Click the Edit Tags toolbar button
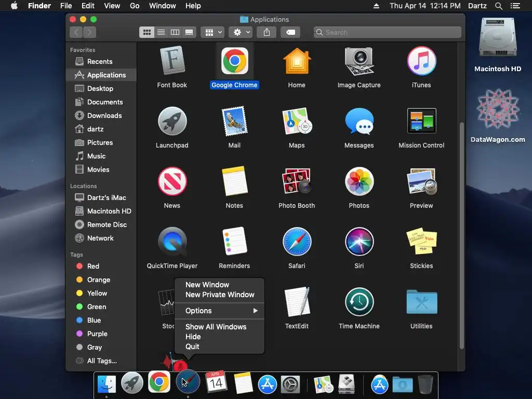 click(290, 32)
